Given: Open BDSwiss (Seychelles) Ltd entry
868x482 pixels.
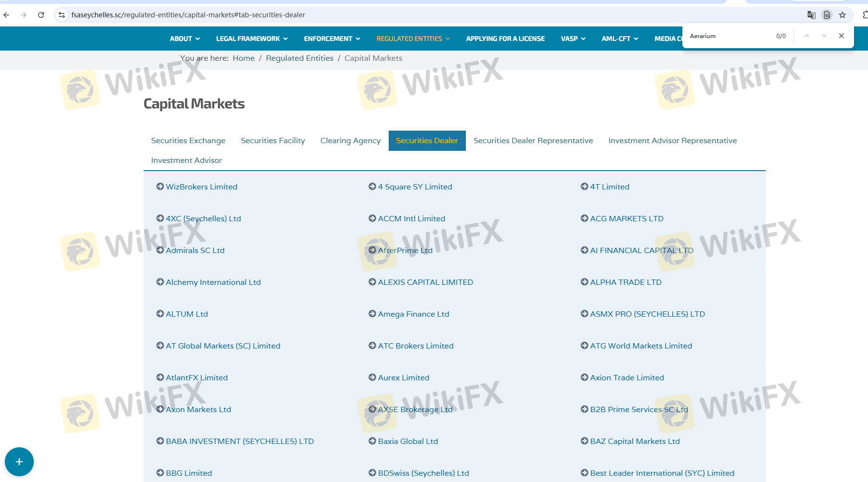Looking at the screenshot, I should click(x=423, y=473).
